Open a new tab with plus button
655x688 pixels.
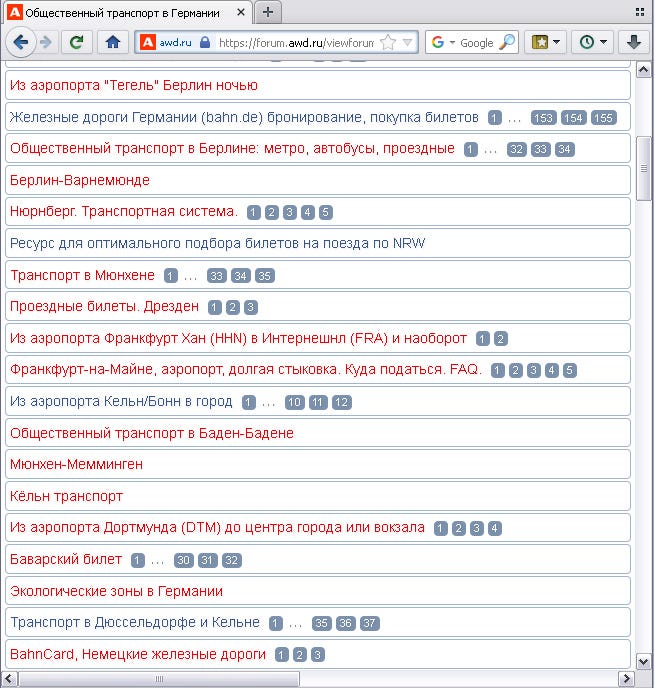coord(268,12)
